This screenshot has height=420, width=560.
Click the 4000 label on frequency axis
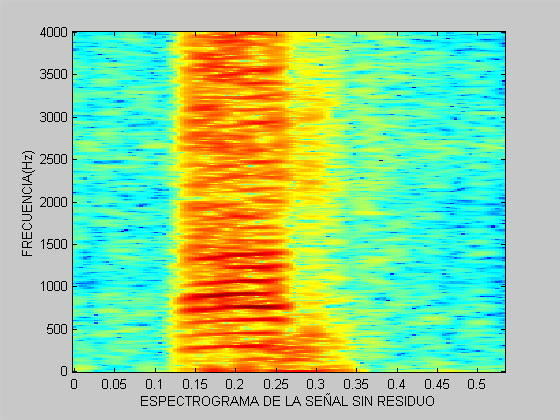pos(54,33)
